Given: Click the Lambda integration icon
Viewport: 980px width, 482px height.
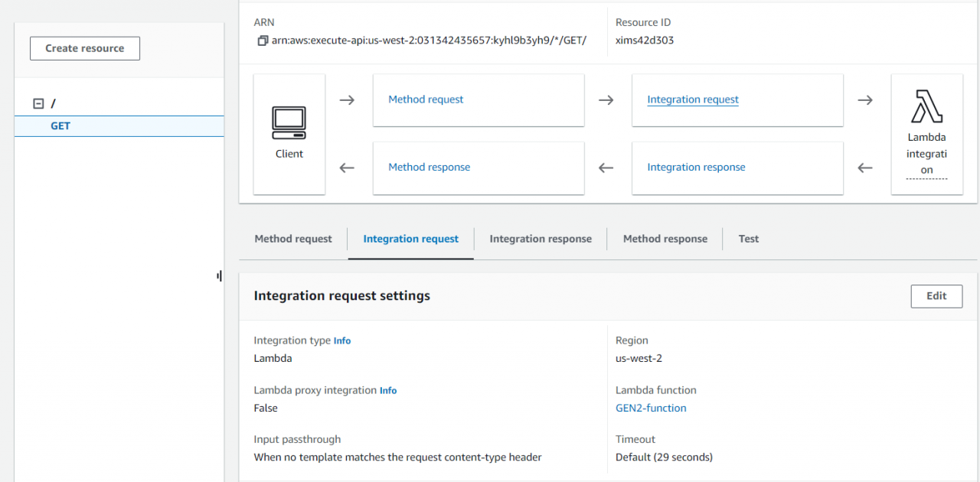Looking at the screenshot, I should point(926,106).
